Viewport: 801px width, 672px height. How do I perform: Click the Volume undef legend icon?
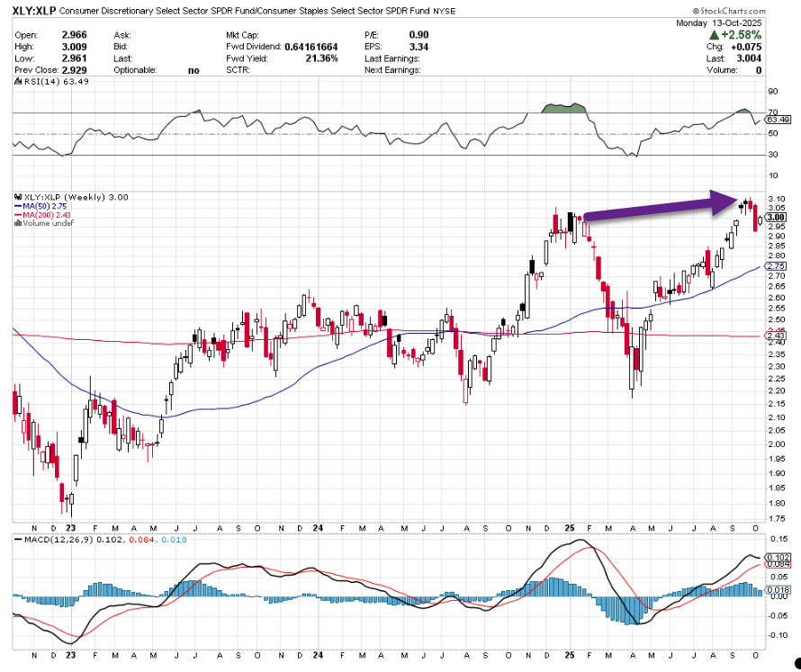click(16, 224)
